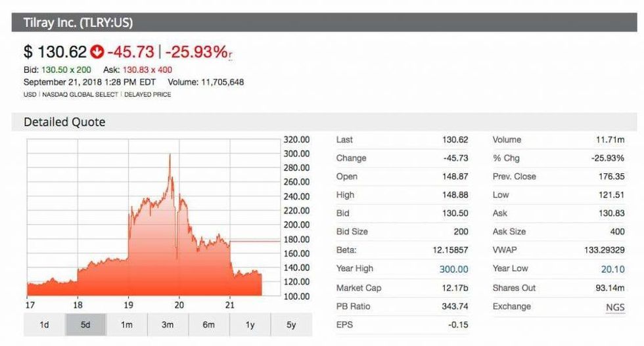Switch chart to 1m range
644x346 pixels.
[126, 325]
